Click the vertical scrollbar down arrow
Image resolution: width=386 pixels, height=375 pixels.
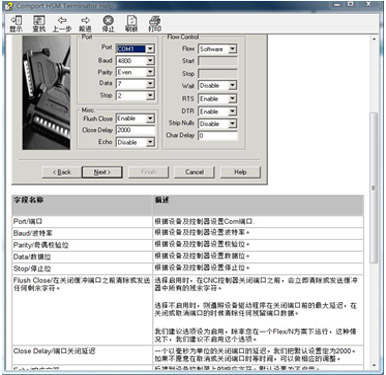[x=374, y=365]
